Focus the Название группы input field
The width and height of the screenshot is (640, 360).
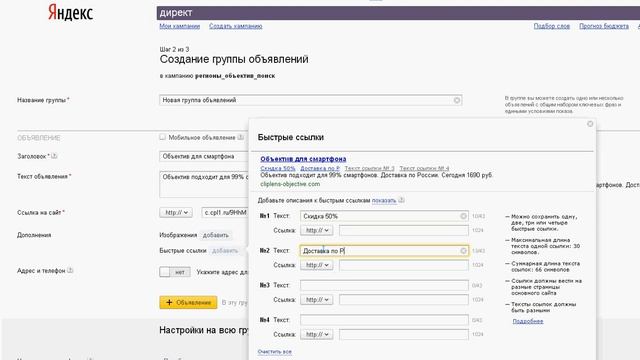311,100
